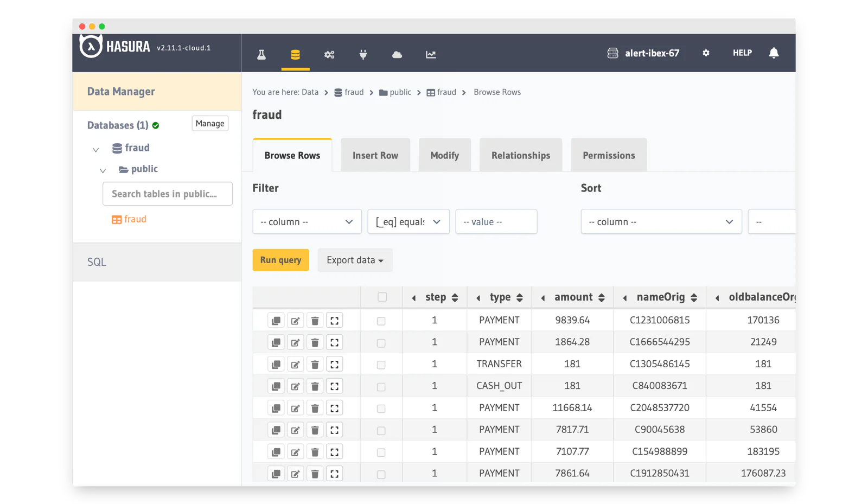Open the SQL sidebar item
This screenshot has width=868, height=504.
(157, 262)
